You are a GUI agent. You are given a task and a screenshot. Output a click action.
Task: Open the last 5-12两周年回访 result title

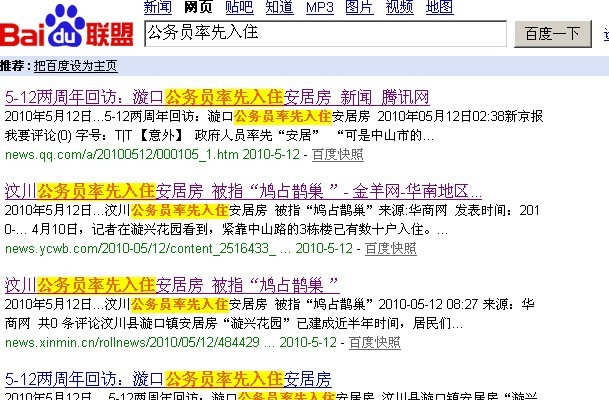(168, 379)
